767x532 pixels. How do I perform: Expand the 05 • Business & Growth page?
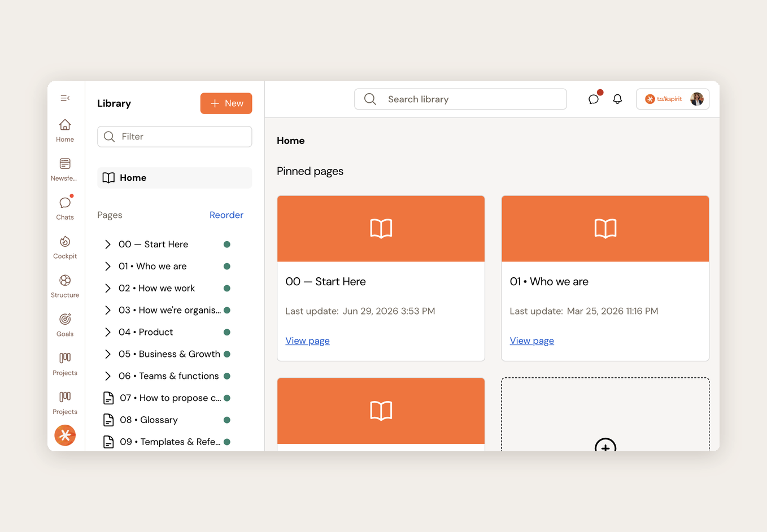coord(108,354)
